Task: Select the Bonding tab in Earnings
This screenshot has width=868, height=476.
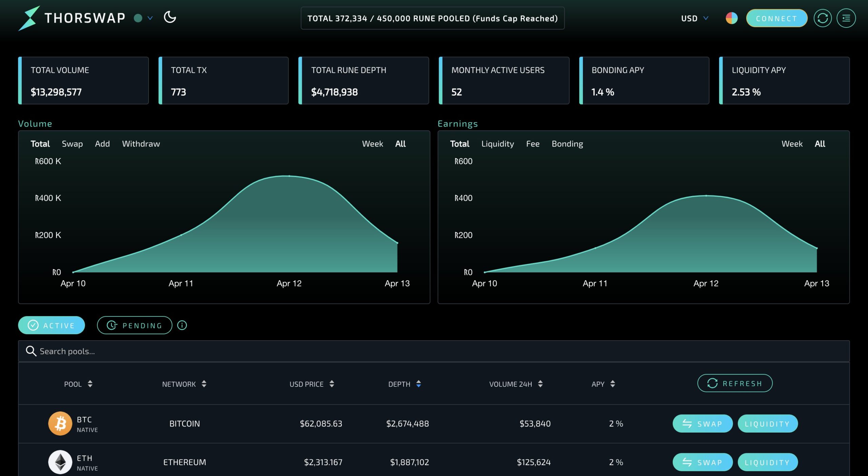Action: coord(567,144)
